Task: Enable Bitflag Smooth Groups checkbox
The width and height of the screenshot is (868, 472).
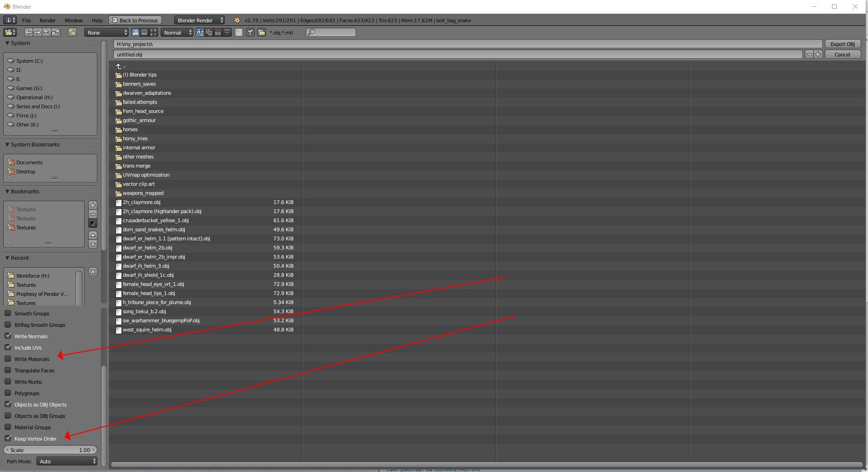Action: (x=8, y=325)
